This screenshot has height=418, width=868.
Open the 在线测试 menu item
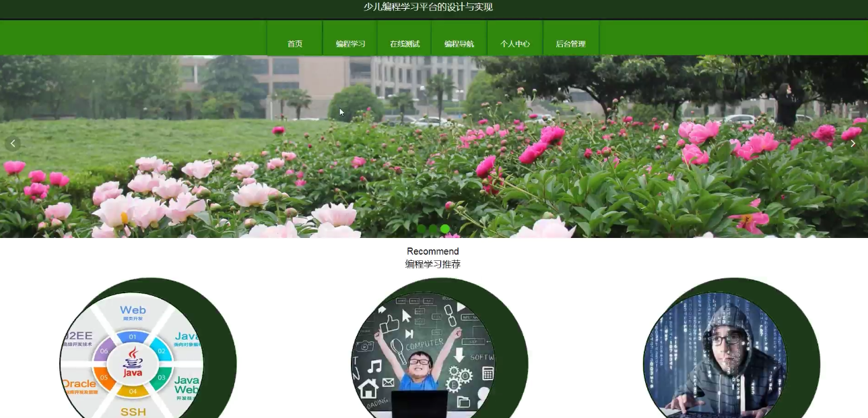coord(405,44)
